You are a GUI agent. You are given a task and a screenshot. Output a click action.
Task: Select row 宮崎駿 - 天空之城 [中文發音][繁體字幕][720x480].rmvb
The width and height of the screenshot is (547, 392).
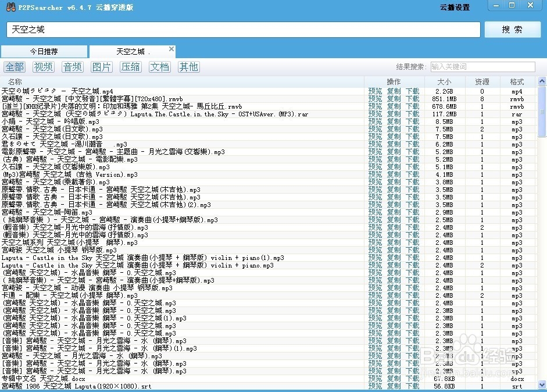coord(269,99)
